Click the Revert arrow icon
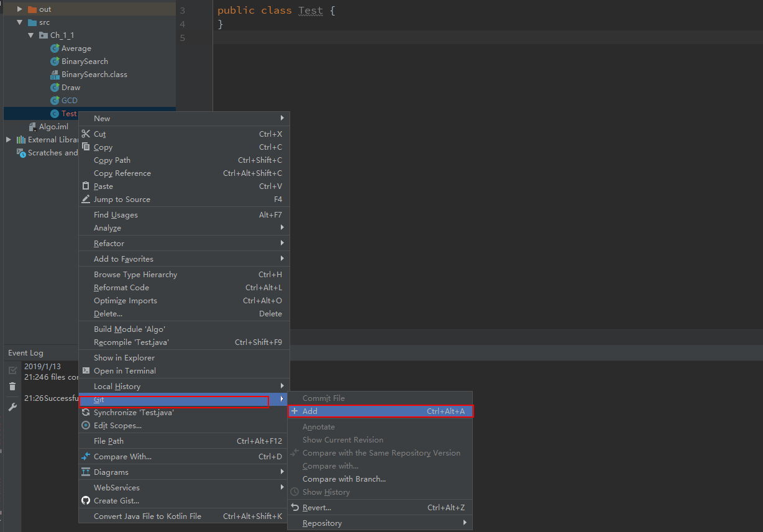This screenshot has width=763, height=532. tap(295, 508)
